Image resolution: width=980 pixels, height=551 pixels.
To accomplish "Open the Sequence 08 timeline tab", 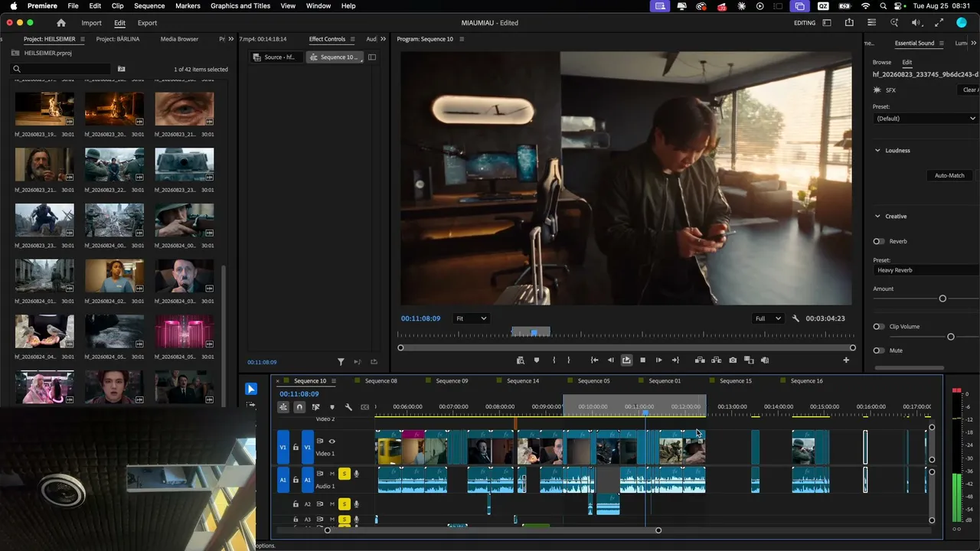I will click(x=381, y=381).
